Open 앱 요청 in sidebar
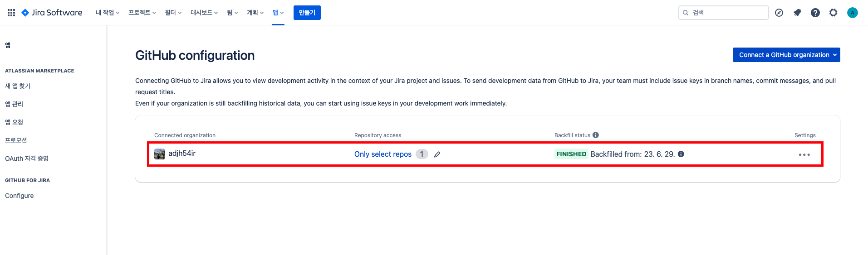 [14, 122]
